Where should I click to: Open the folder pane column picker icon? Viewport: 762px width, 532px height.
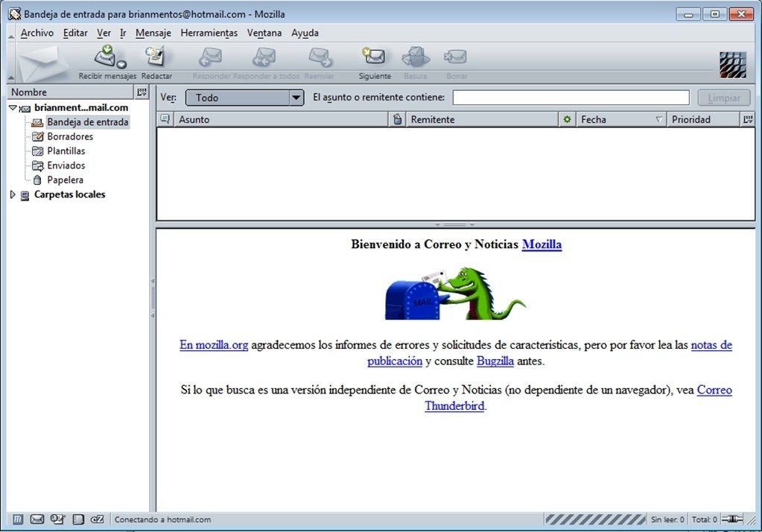click(142, 92)
